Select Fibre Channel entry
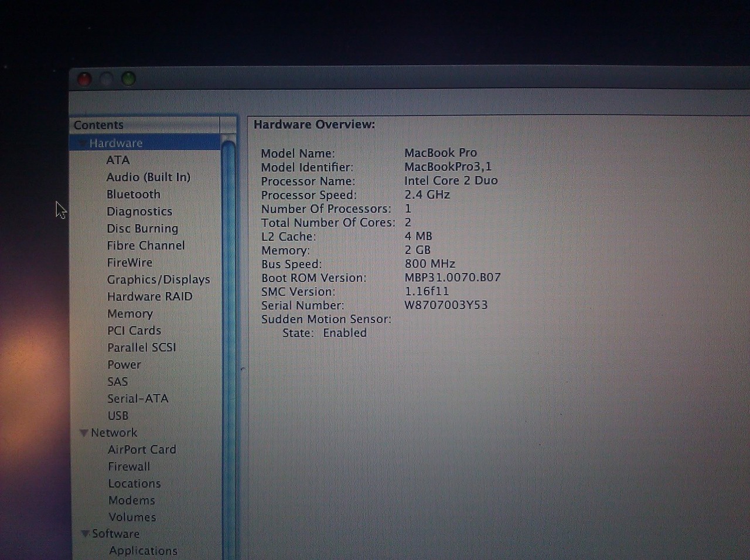Image resolution: width=750 pixels, height=560 pixels. click(x=146, y=245)
